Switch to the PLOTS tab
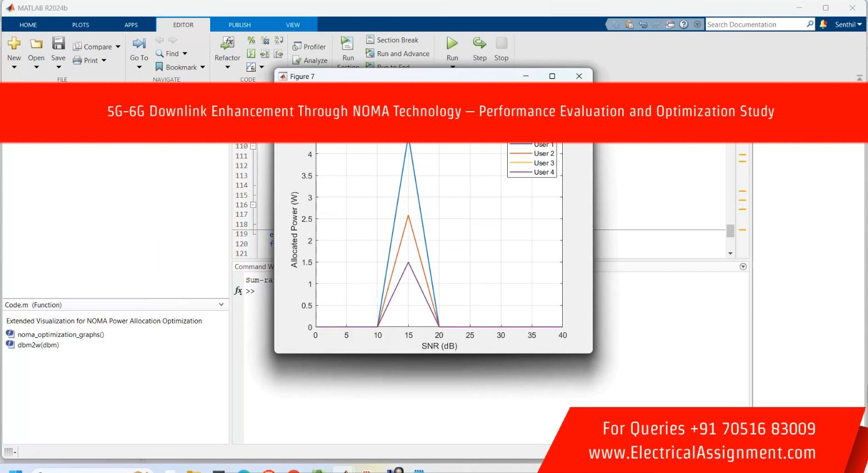868x473 pixels. pos(81,25)
